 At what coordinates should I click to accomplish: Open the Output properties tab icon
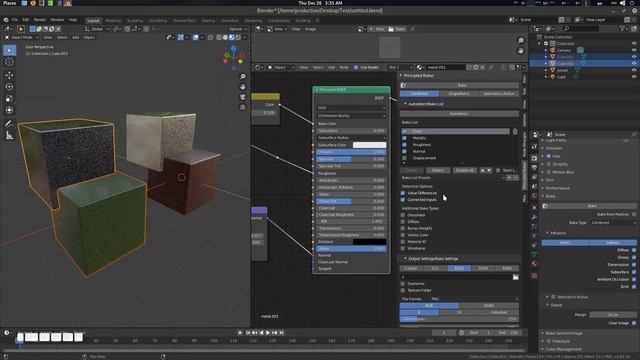point(534,168)
